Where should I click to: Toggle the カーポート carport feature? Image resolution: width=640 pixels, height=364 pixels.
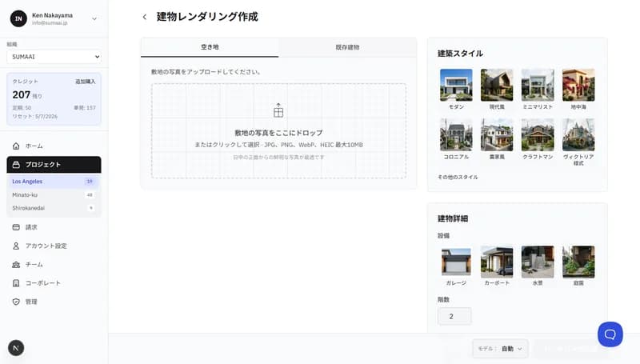497,266
